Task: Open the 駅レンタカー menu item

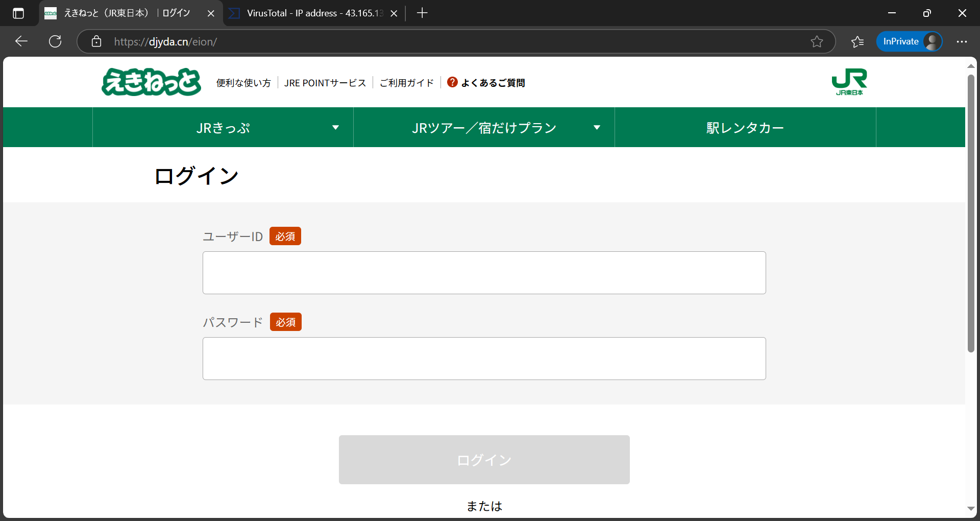Action: point(745,128)
